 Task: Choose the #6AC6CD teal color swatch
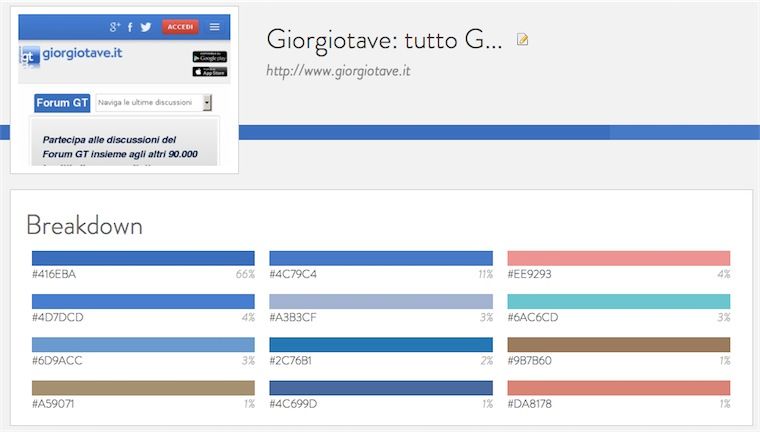618,301
